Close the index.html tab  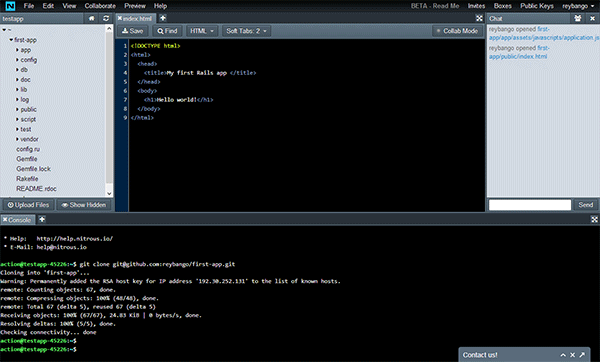tap(120, 18)
